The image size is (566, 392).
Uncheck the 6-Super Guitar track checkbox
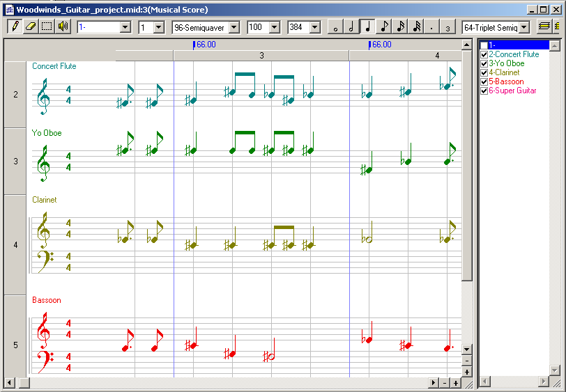coord(484,91)
